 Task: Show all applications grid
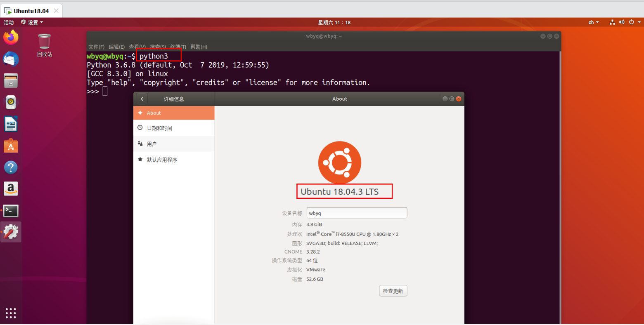[11, 313]
